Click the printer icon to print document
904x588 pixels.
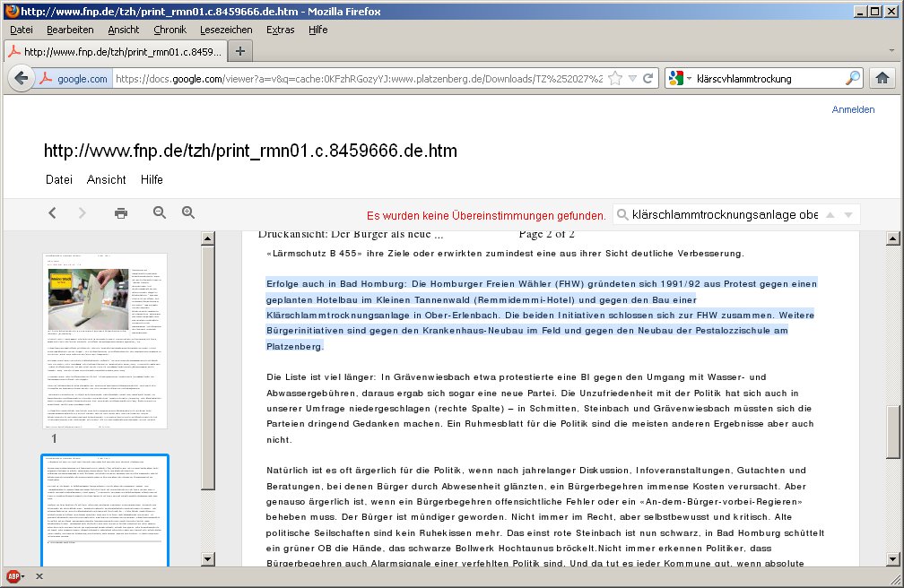121,212
